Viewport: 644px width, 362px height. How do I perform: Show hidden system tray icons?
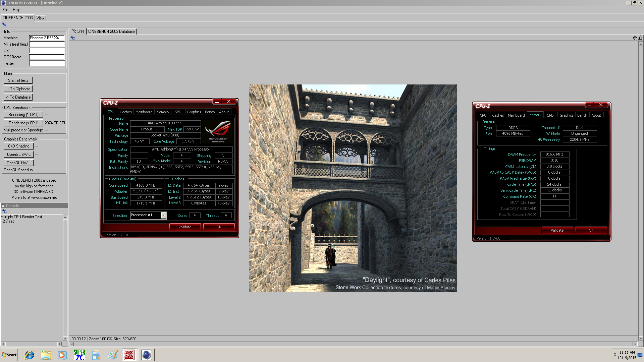(x=615, y=354)
